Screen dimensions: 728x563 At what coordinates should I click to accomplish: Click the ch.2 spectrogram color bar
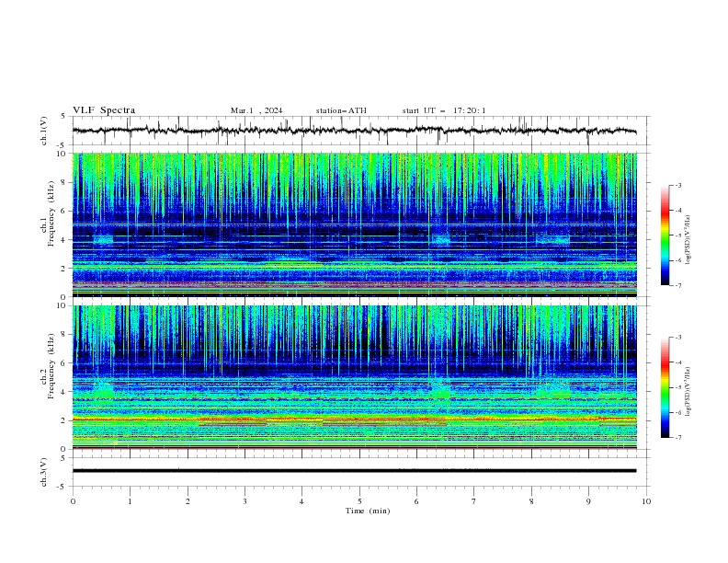point(665,387)
